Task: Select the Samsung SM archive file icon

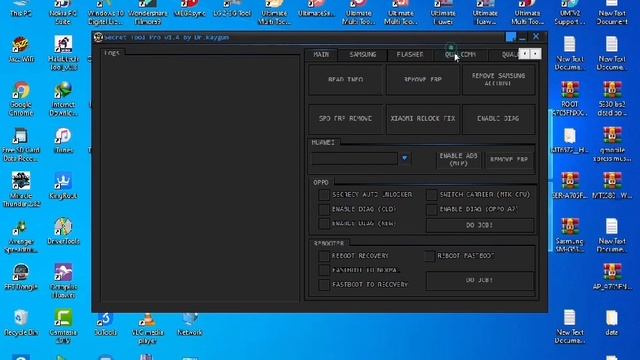Action: click(x=569, y=236)
